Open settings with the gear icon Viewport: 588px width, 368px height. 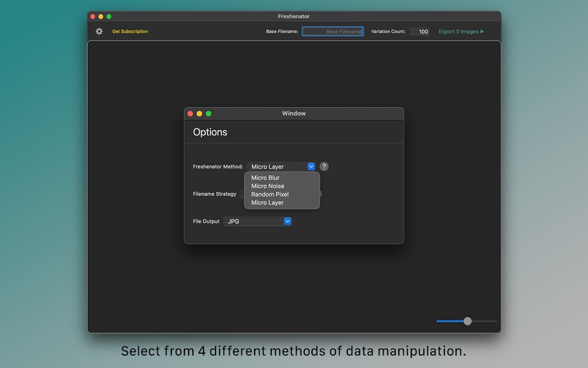click(99, 32)
